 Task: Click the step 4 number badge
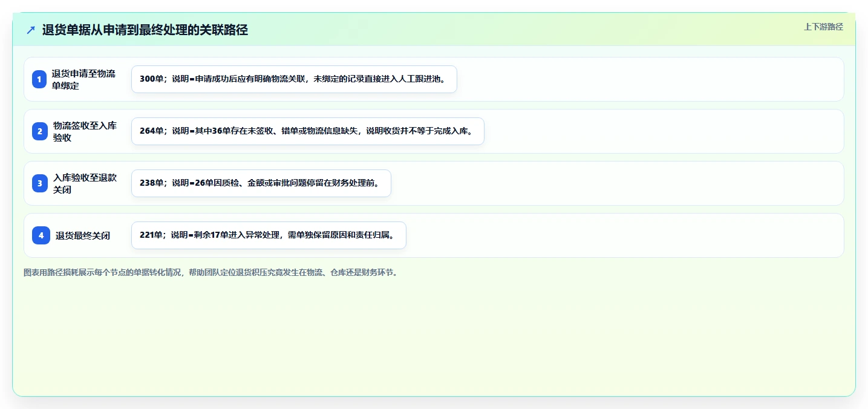coord(41,235)
